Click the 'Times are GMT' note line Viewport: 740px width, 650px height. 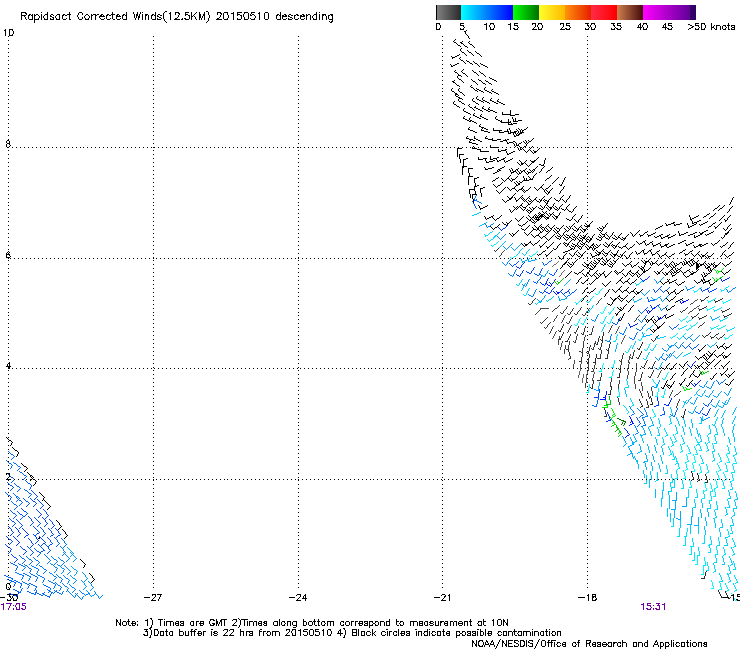pos(312,623)
